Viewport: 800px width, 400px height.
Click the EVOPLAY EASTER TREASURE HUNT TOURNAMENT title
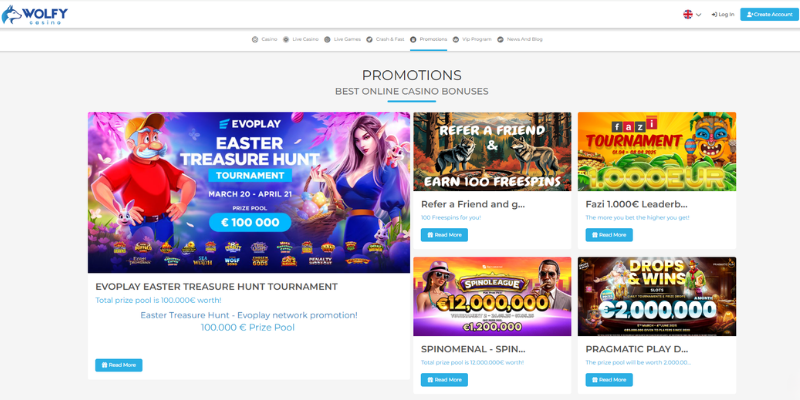[x=216, y=287]
